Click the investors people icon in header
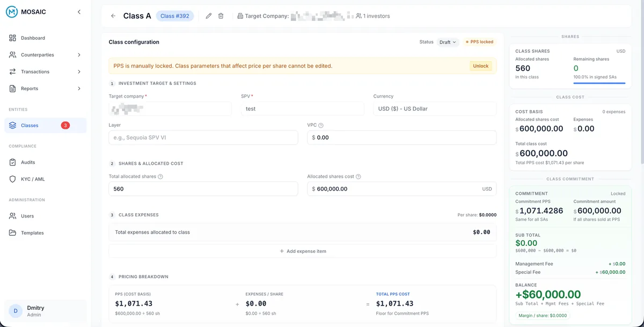This screenshot has width=644, height=327. (358, 16)
